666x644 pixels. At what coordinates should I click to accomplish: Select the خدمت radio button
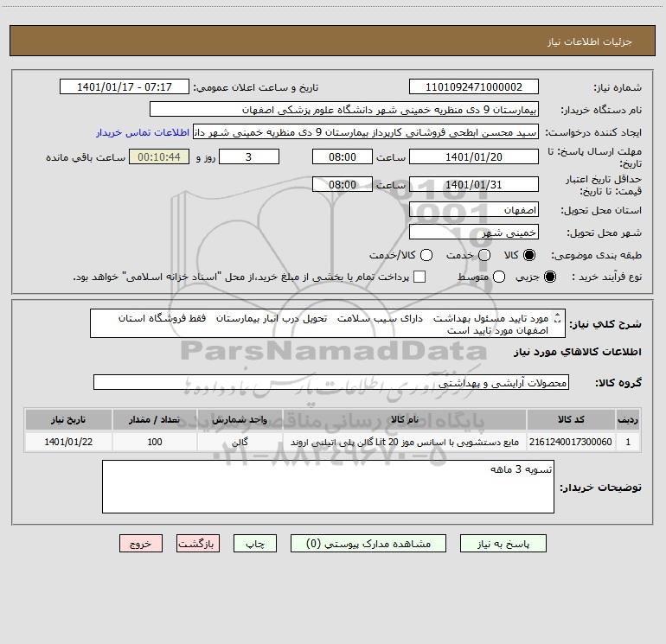484,255
